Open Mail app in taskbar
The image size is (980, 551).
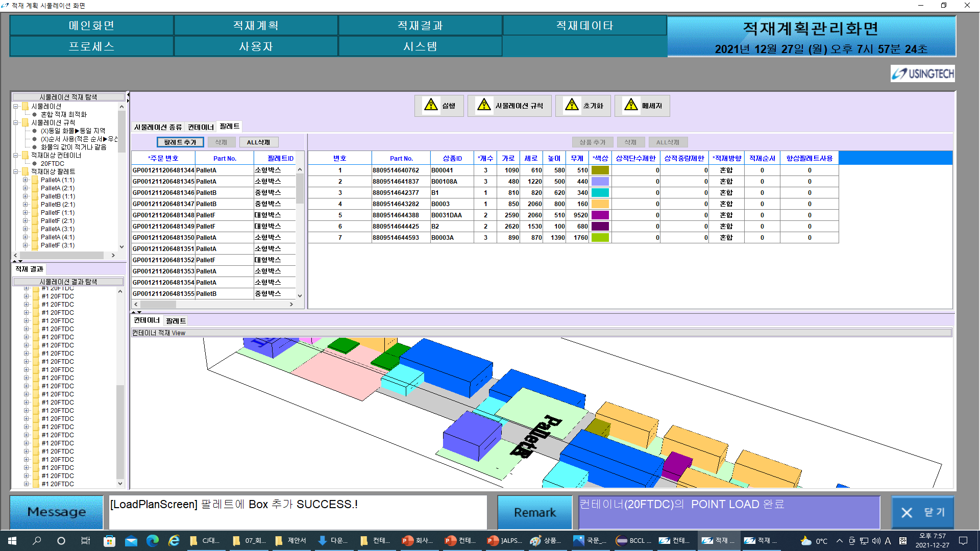(x=131, y=541)
